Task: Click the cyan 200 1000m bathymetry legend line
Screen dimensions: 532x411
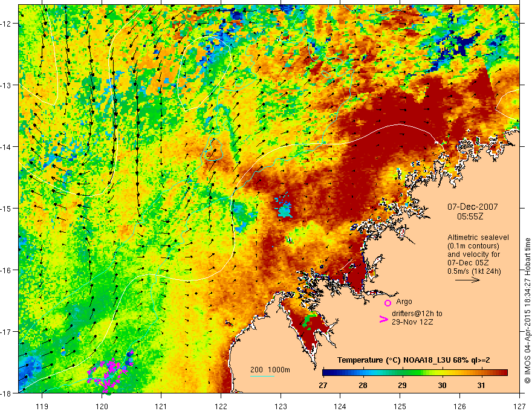Action: click(x=262, y=376)
